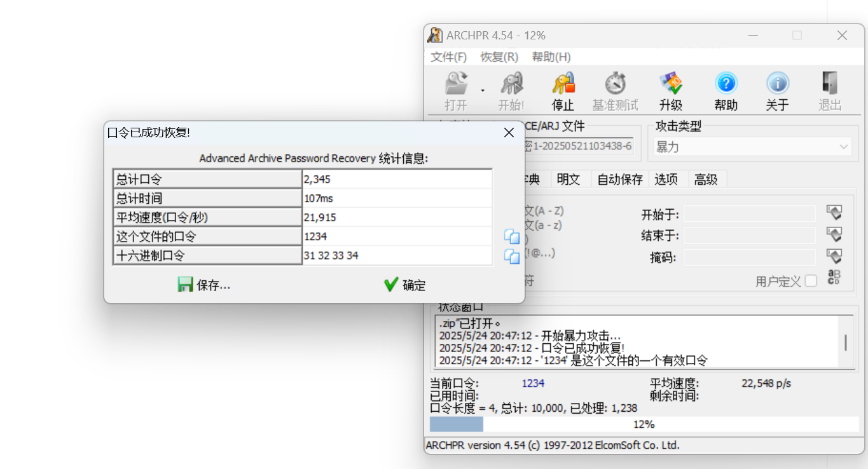
Task: Click the log line containing '1234' 是这个文件的一个有效口令
Action: click(x=573, y=360)
